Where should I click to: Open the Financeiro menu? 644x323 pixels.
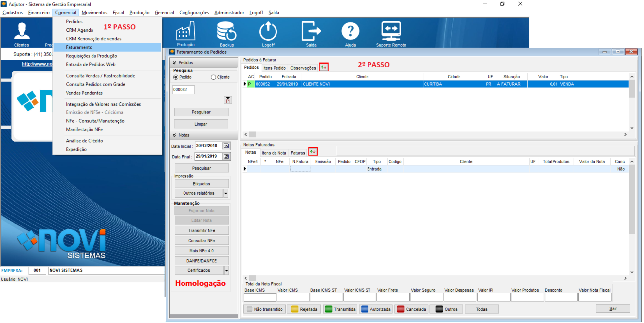[39, 12]
